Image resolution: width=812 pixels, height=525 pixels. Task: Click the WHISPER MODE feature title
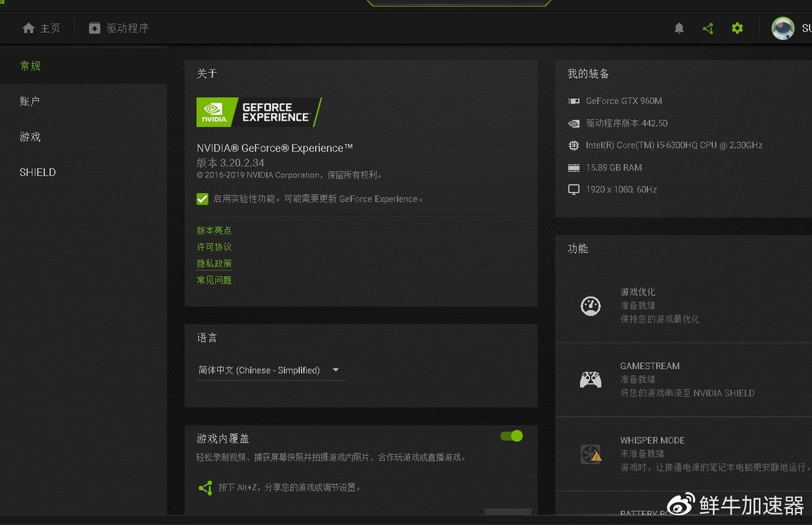653,440
